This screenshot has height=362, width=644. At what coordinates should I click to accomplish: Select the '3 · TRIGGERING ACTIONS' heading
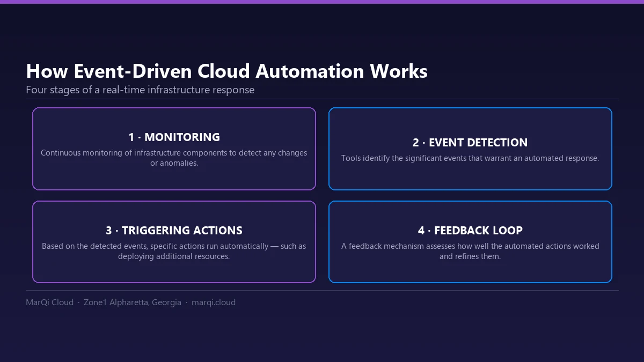tap(174, 231)
